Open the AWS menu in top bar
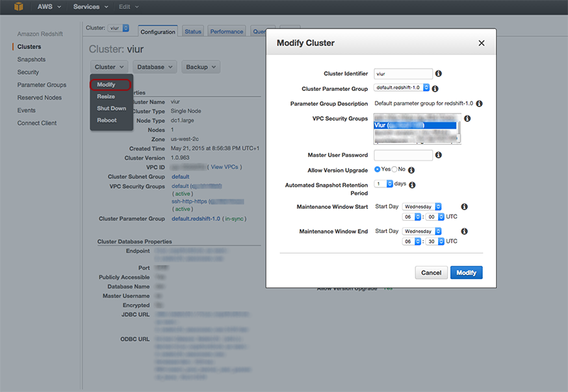 [49, 6]
